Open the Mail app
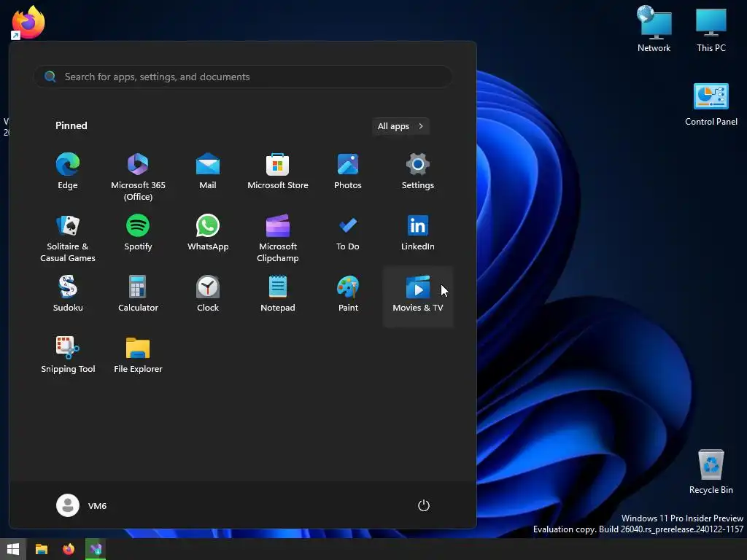Viewport: 747px width, 560px height. pyautogui.click(x=208, y=171)
